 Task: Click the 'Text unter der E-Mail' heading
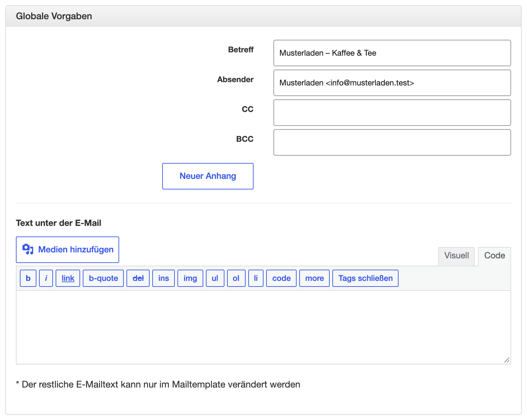coord(59,223)
